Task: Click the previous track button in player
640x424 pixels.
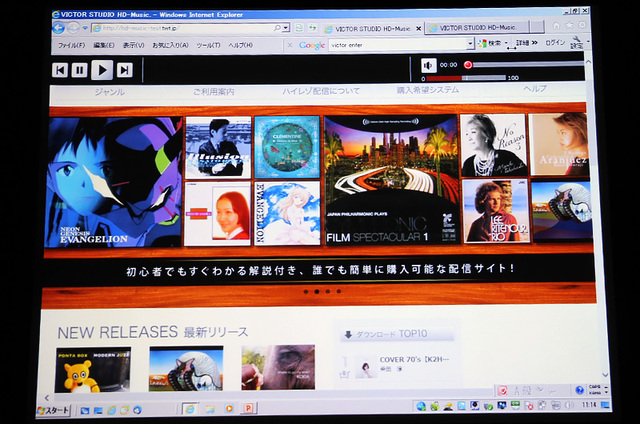Action: [60, 69]
